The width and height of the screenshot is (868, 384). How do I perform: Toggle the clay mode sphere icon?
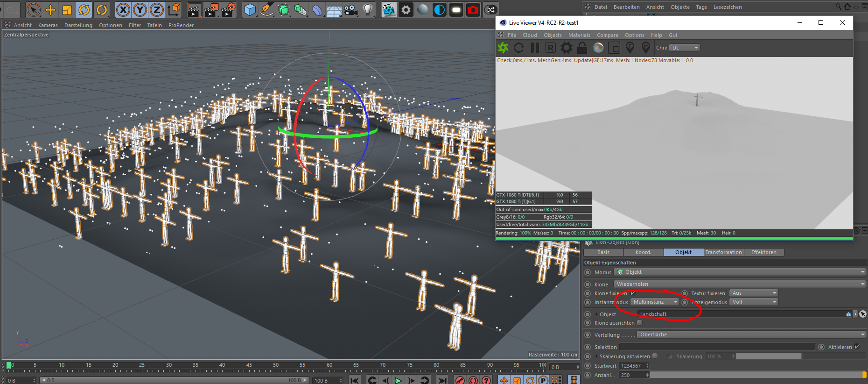point(598,48)
